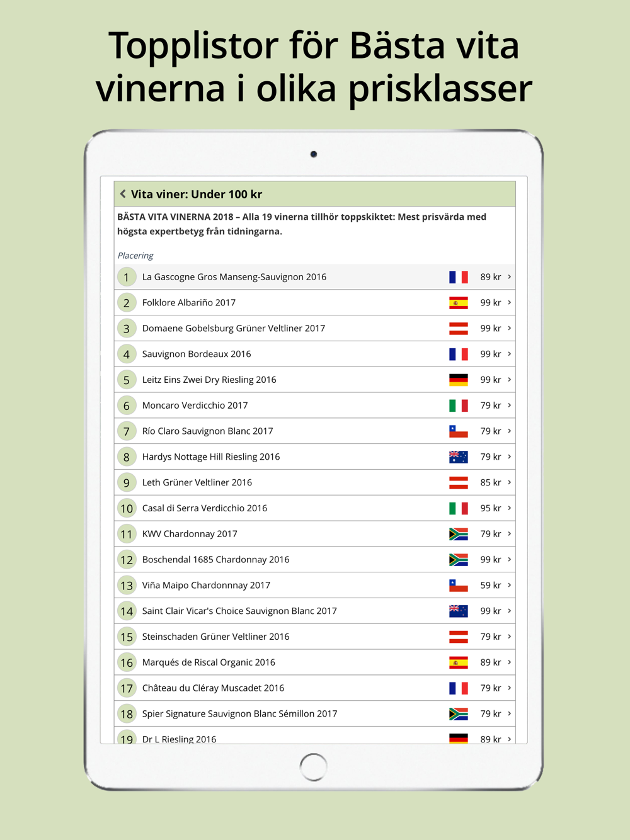Go back using the arrow beside Vita viner
This screenshot has width=630, height=840.
click(123, 194)
